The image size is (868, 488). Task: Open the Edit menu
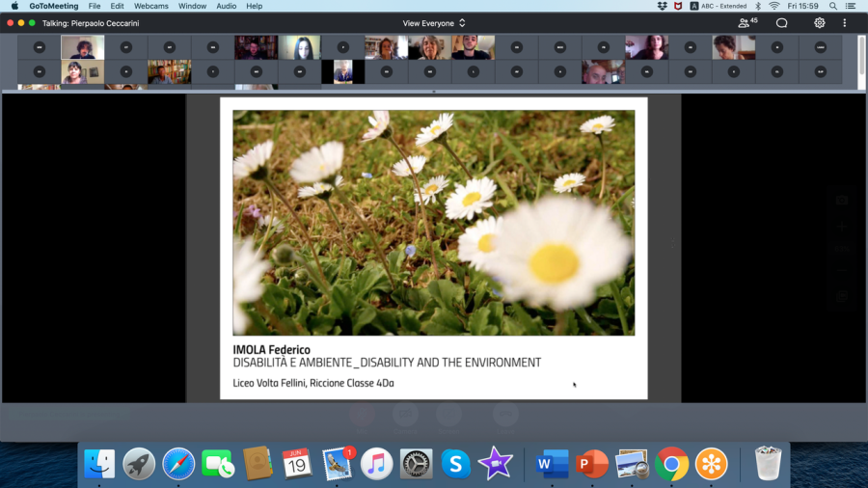[x=117, y=6]
